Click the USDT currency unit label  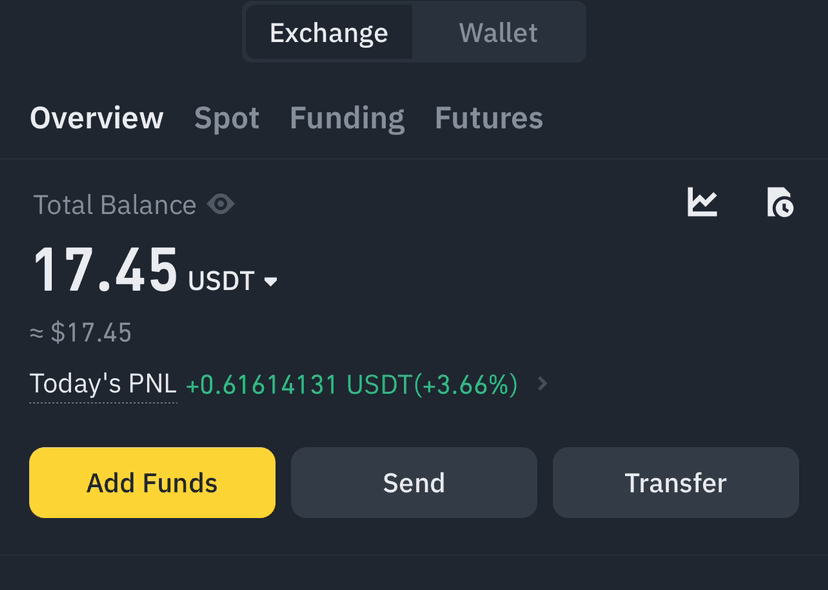(221, 281)
